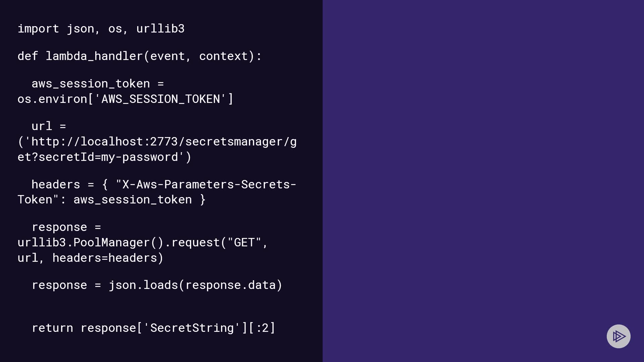Click the [:2] slice in the return statement
This screenshot has width=644, height=362.
pos(262,328)
